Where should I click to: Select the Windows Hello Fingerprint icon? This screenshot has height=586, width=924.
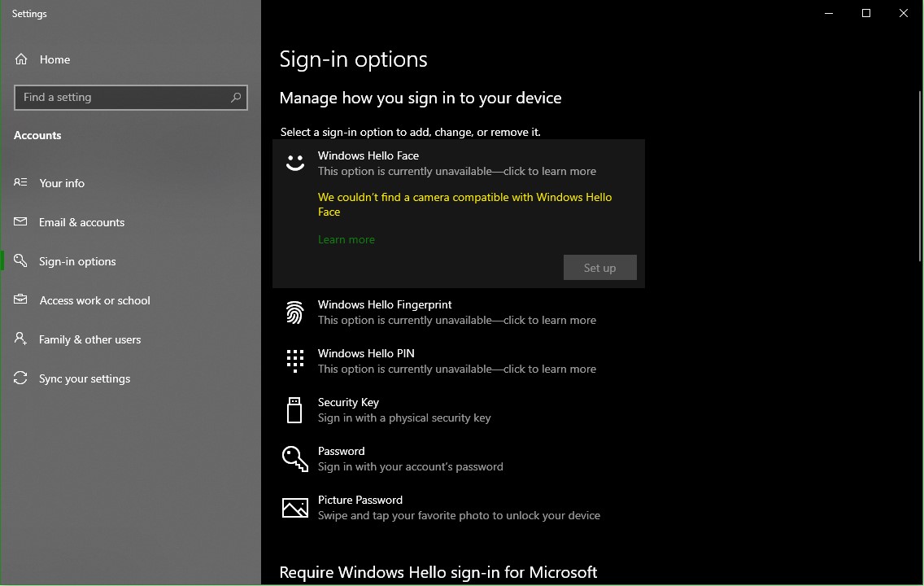click(295, 313)
